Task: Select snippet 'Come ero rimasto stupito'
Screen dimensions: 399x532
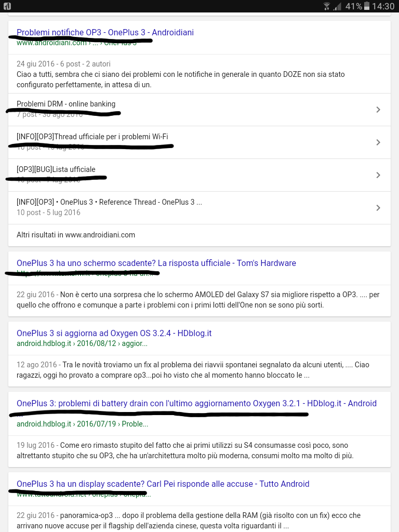Action: [x=185, y=450]
